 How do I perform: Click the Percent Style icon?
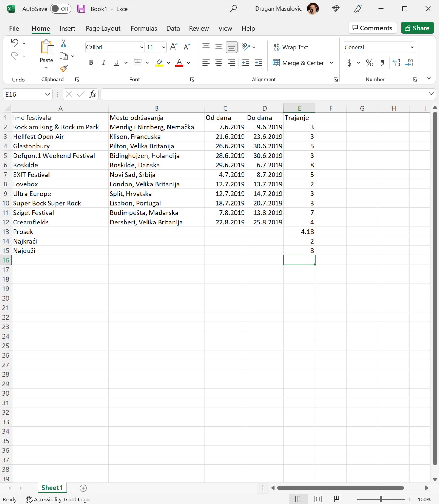(369, 63)
